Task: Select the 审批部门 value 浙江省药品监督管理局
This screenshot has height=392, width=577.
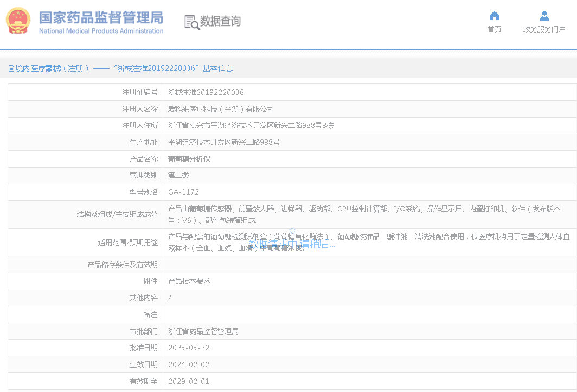Action: tap(203, 331)
